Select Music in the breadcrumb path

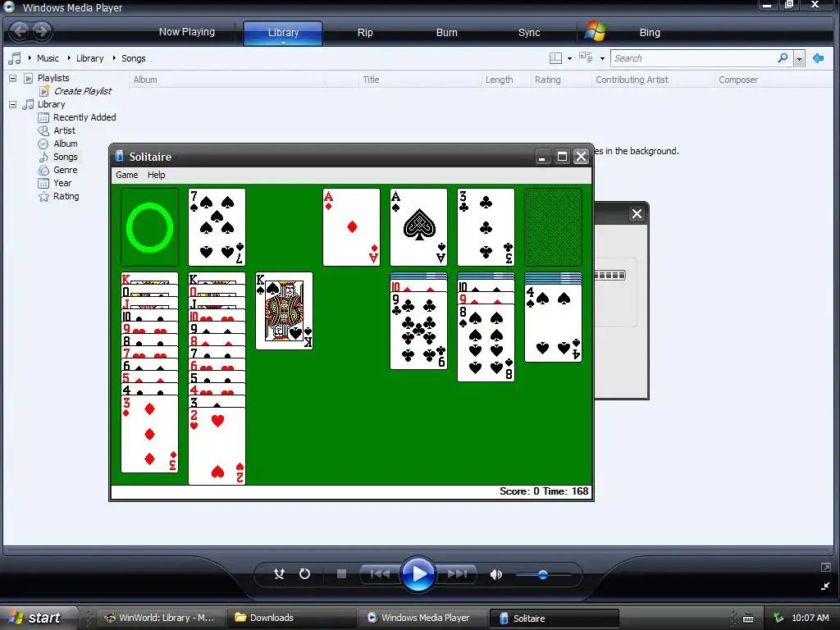click(48, 58)
